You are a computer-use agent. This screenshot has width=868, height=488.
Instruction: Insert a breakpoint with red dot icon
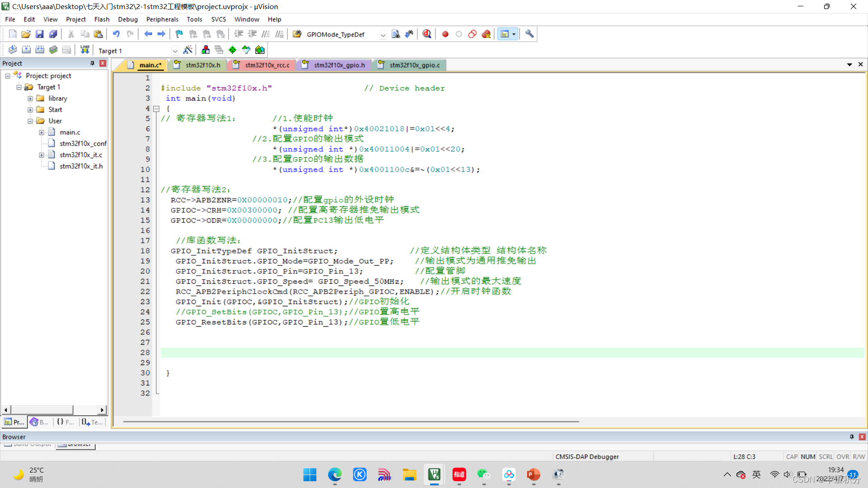tap(445, 34)
